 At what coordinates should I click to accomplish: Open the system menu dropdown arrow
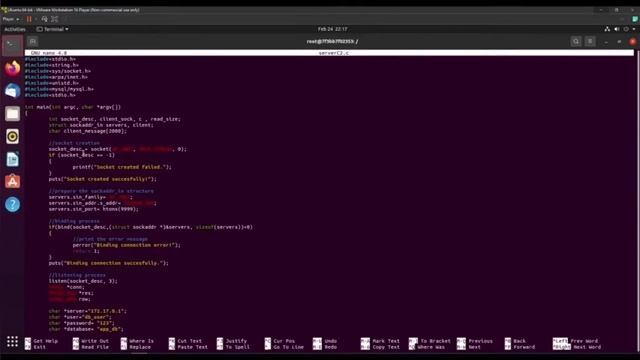(x=634, y=29)
